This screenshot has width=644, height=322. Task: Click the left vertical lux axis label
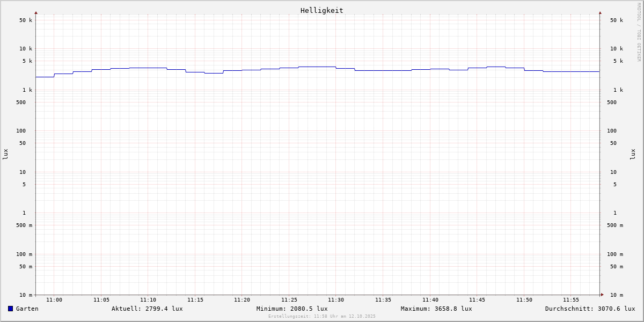click(5, 154)
